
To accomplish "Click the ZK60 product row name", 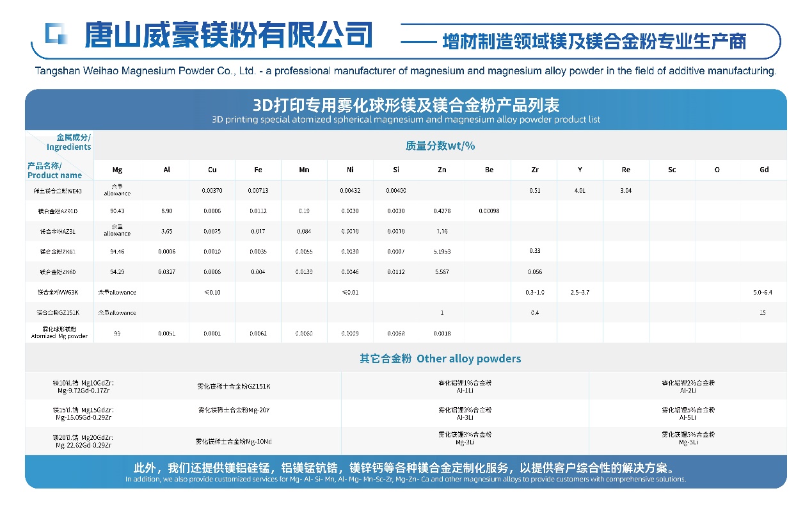I will tap(58, 272).
